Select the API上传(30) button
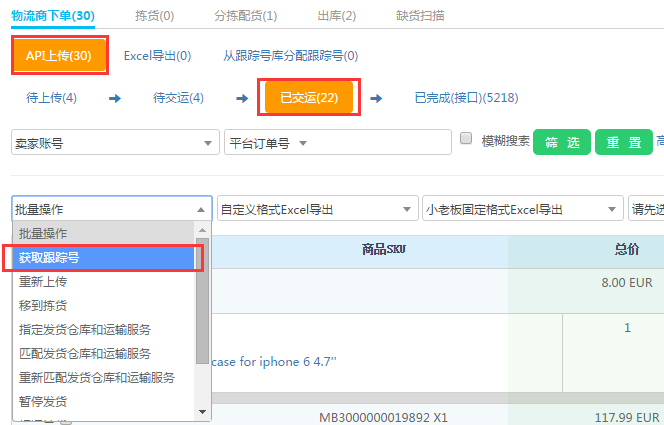This screenshot has width=664, height=425. [59, 56]
